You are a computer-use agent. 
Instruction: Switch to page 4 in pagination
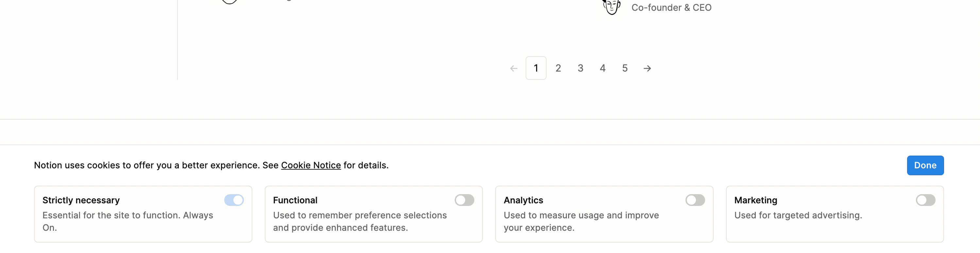tap(602, 68)
